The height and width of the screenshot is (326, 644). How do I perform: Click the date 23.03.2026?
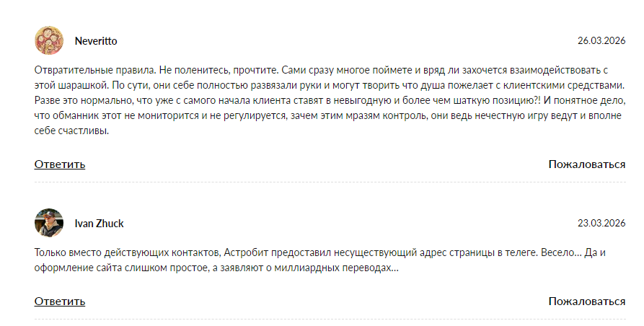601,224
